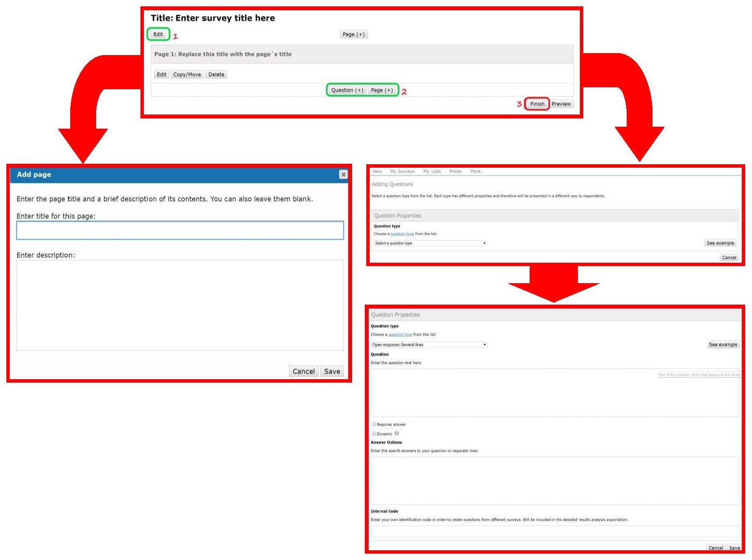Screen dimensions: 752x560
Task: Close the Add page dialog
Action: [x=343, y=174]
